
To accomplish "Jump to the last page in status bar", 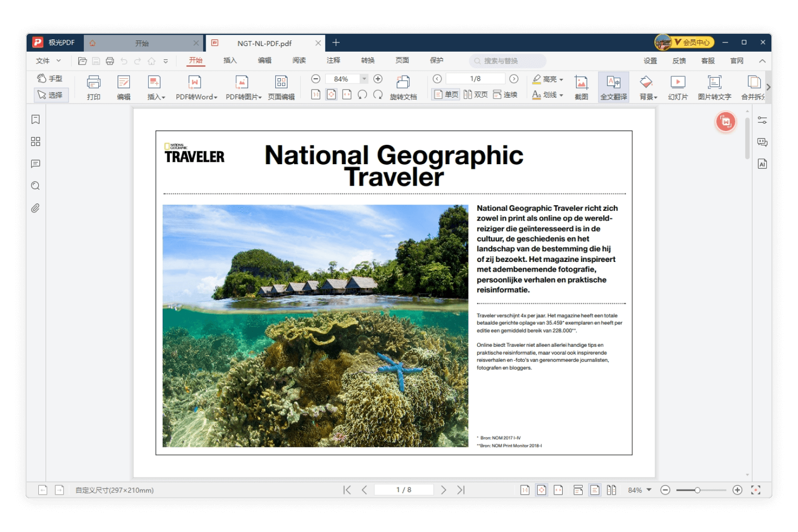I will point(461,490).
